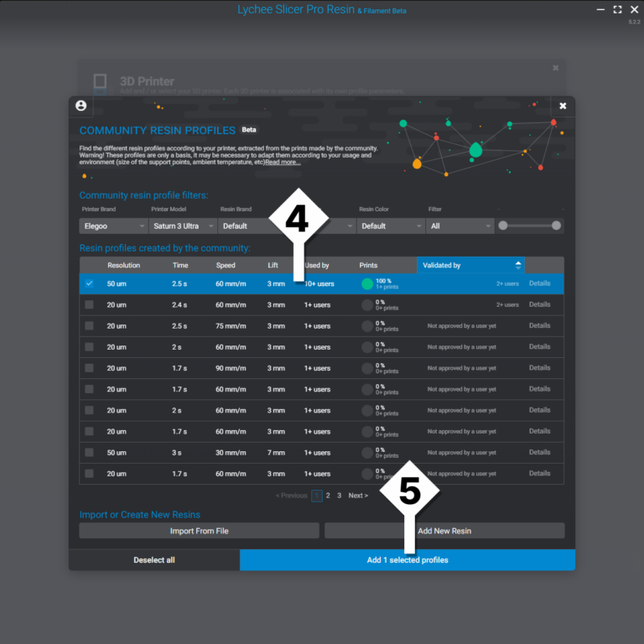Click the '7 mm' lift cell
Screen dimensions: 644x644
pyautogui.click(x=276, y=453)
